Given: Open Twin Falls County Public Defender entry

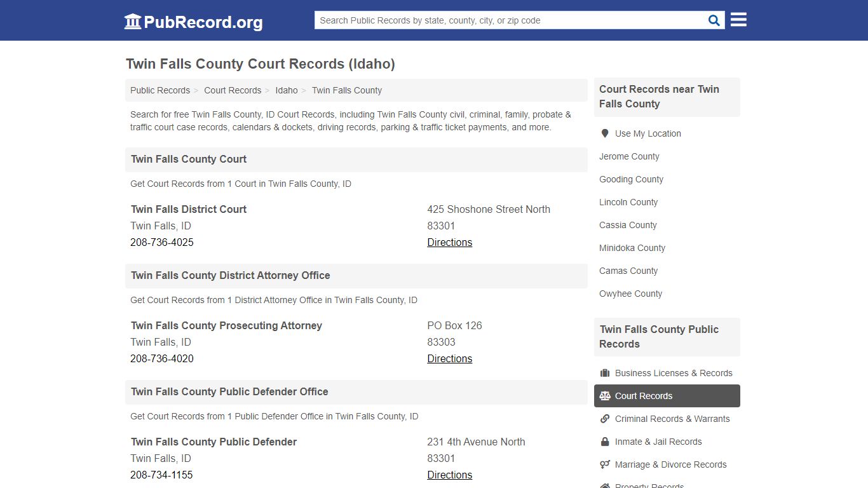Looking at the screenshot, I should pyautogui.click(x=214, y=442).
